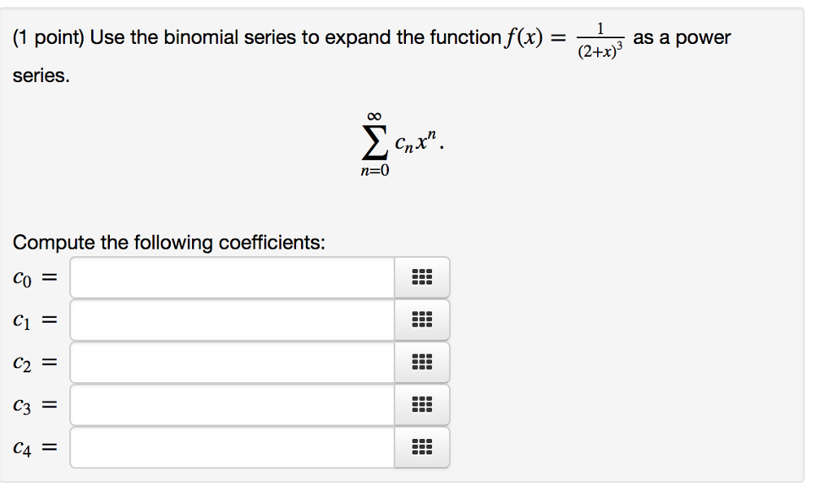
Task: Click the math keypad icon beside c0
Action: click(421, 277)
